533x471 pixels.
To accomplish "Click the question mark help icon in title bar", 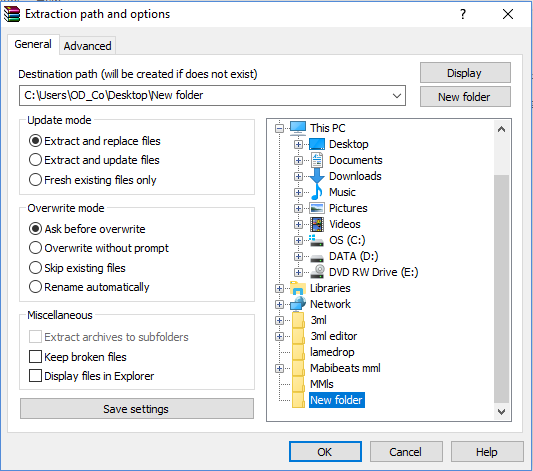I will (x=463, y=14).
